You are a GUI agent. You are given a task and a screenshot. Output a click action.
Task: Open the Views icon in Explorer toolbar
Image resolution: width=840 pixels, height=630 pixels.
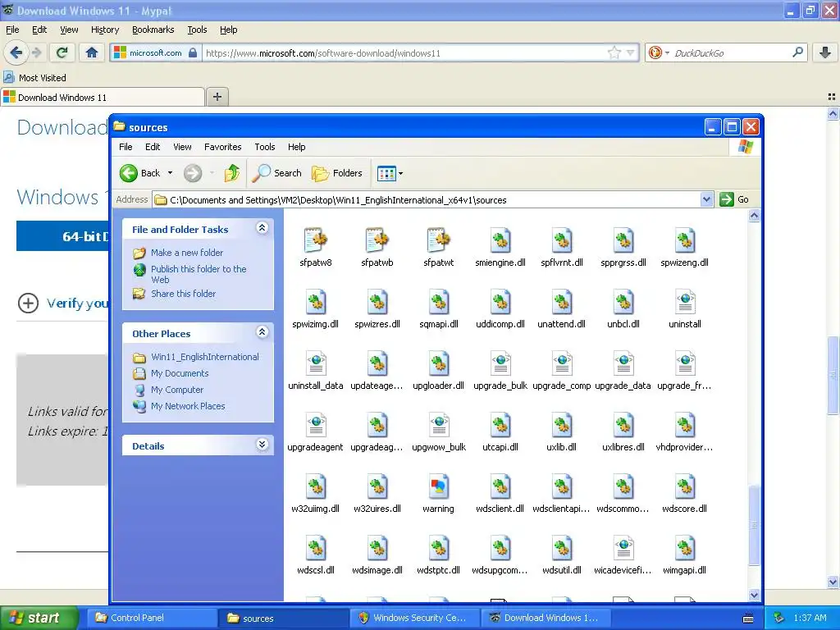[386, 173]
